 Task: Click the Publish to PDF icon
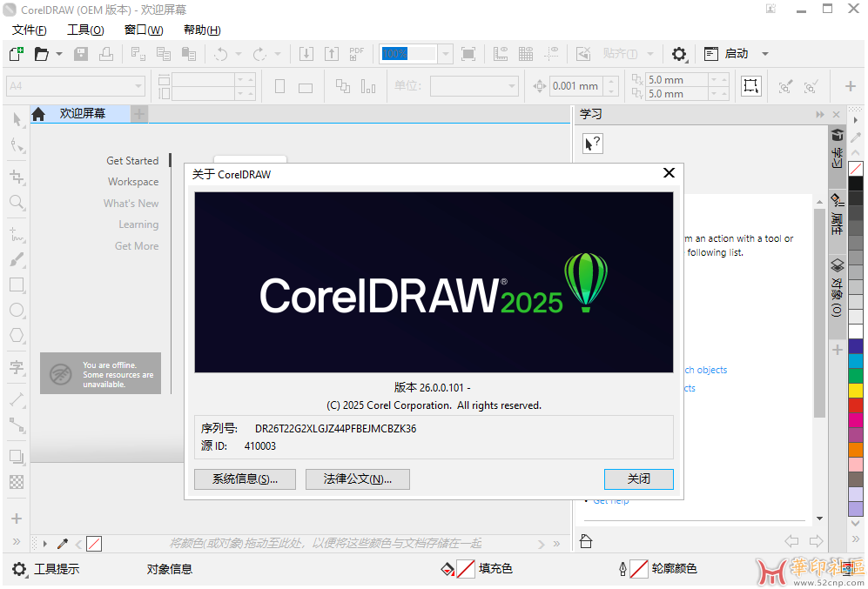(x=356, y=54)
